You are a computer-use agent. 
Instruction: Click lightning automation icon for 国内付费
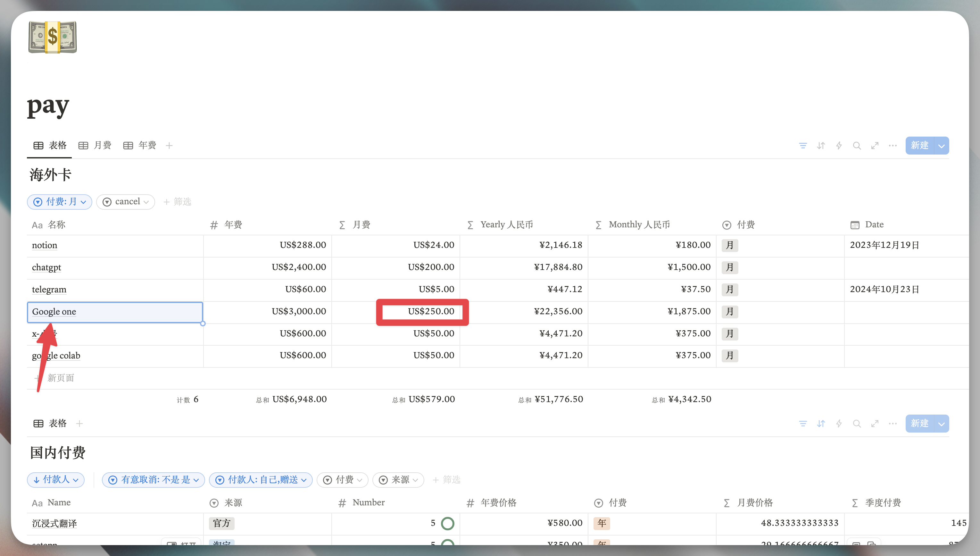(x=839, y=424)
